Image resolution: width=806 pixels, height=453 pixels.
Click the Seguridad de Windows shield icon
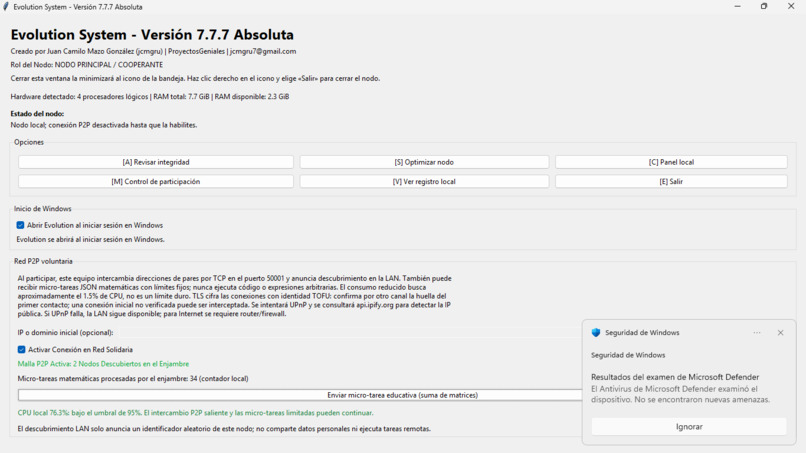coord(596,333)
